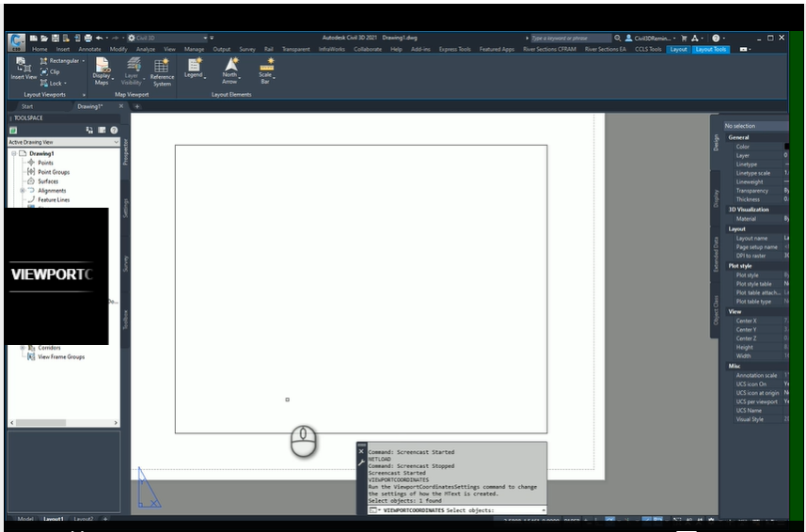Click the Open file quick-access icon
The image size is (806, 532).
point(44,38)
